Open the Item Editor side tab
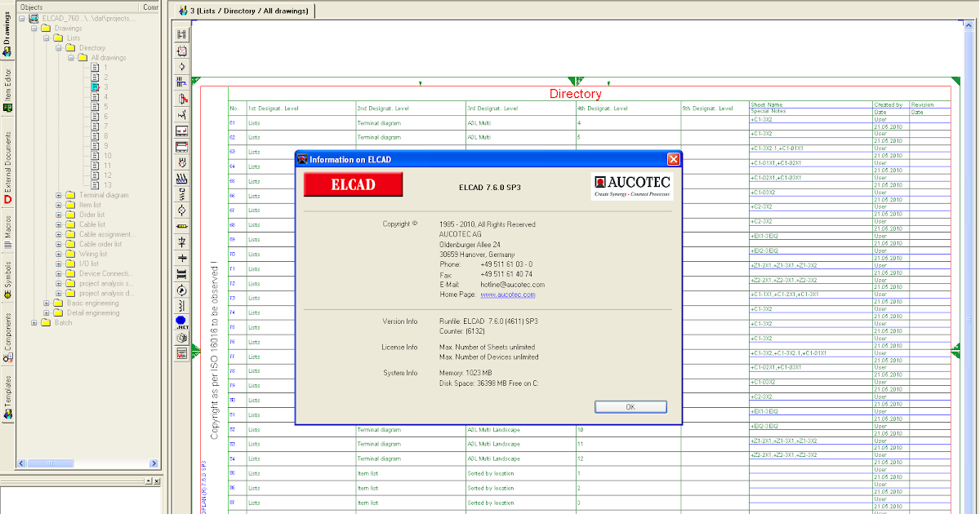The height and width of the screenshot is (514, 980). (x=7, y=90)
